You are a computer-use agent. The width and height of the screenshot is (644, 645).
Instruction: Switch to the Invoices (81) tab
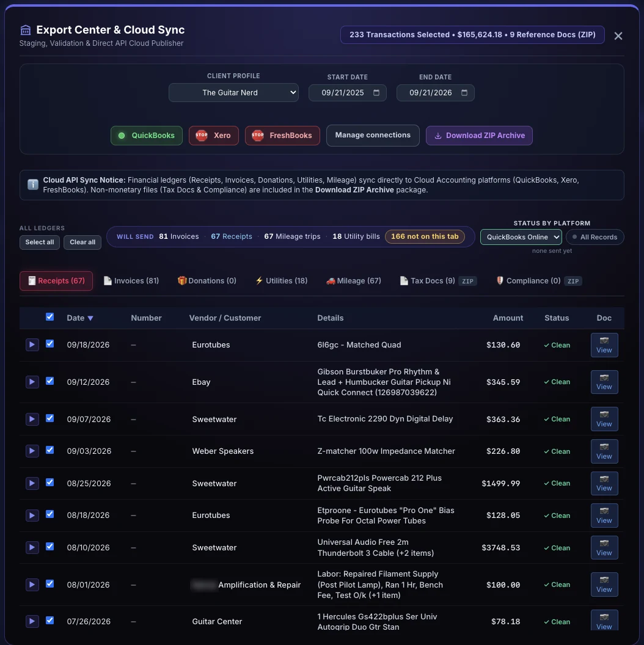131,281
